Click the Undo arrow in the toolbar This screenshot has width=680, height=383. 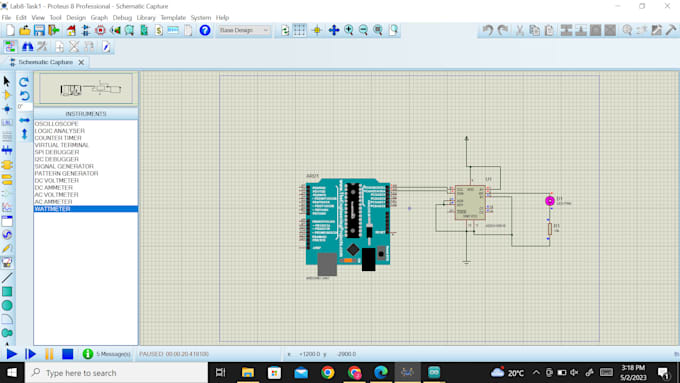487,30
